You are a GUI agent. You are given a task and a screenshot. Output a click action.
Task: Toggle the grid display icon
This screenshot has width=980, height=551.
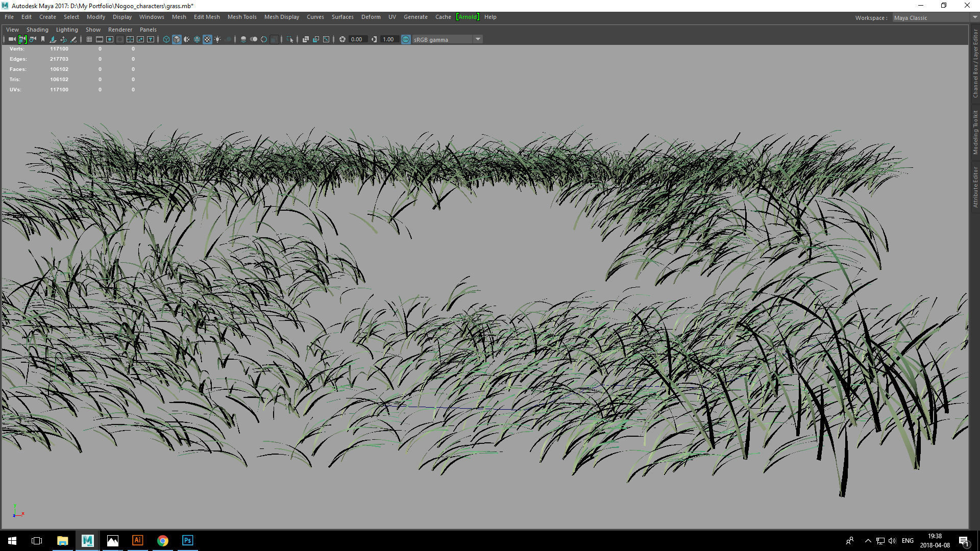(89, 39)
